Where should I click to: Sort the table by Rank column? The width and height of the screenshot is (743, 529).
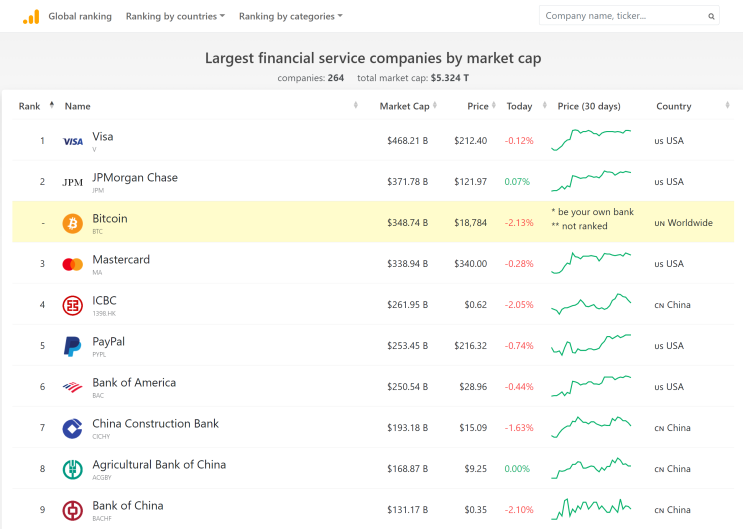pos(36,106)
